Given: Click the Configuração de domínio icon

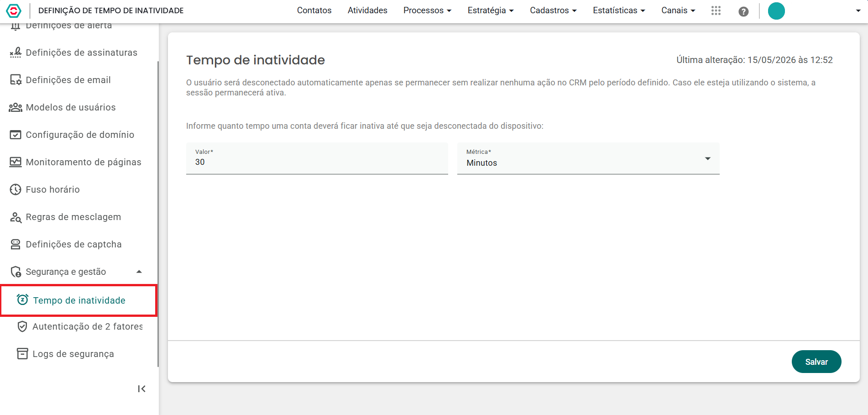Looking at the screenshot, I should pyautogui.click(x=16, y=135).
